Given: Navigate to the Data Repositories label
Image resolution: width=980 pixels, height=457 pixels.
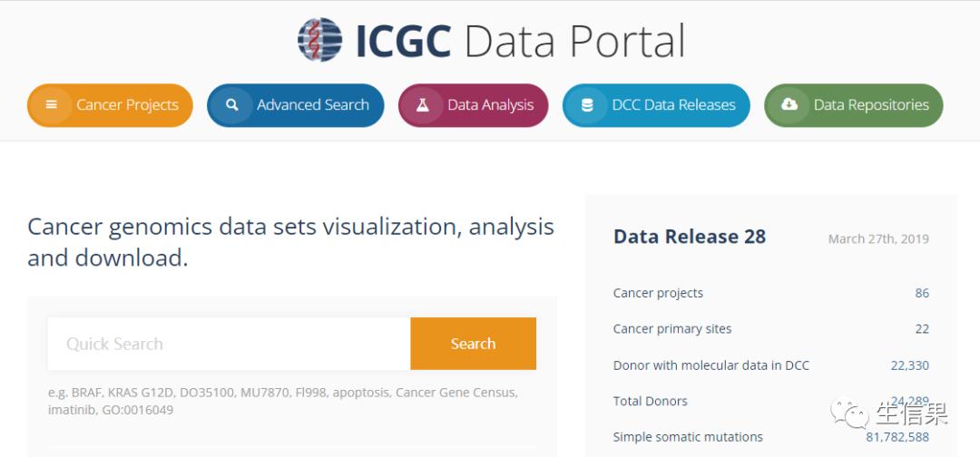Looking at the screenshot, I should coord(871,105).
